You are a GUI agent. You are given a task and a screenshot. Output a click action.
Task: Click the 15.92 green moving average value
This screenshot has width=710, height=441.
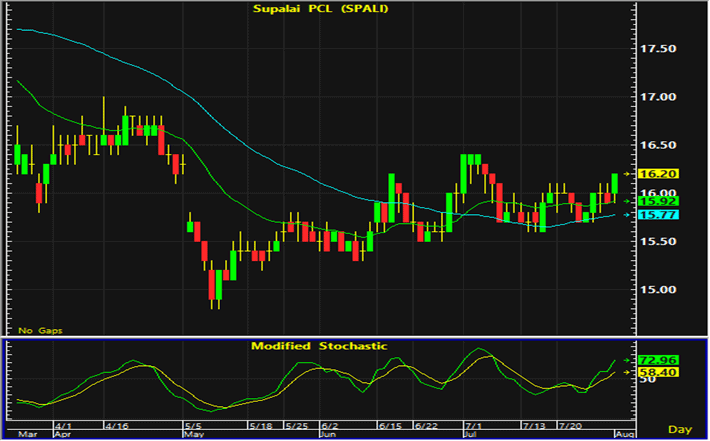[x=658, y=201]
